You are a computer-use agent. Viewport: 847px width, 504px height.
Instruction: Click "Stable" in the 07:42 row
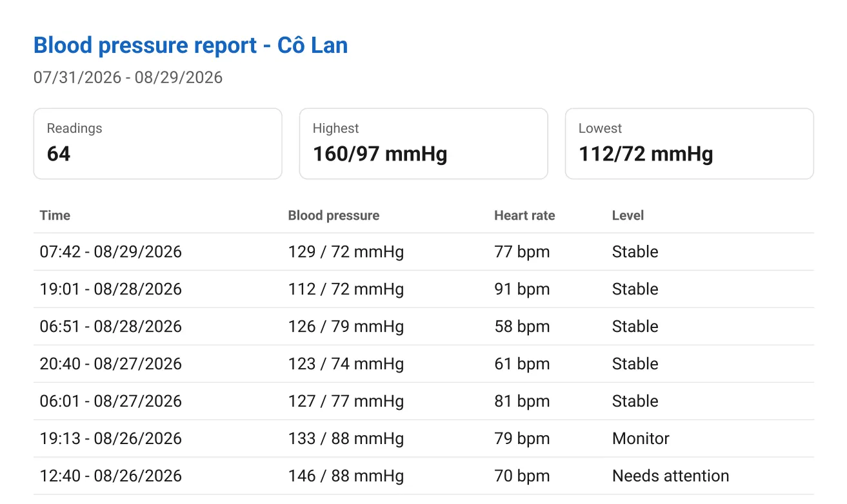click(635, 252)
